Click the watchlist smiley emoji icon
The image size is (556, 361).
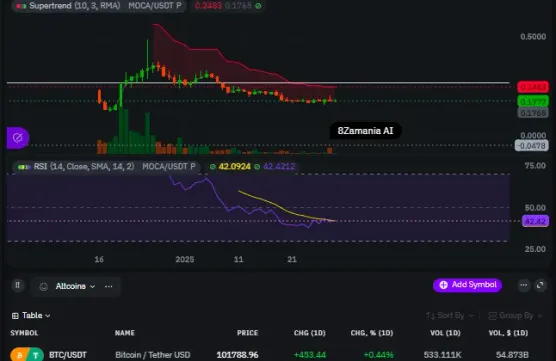pos(44,287)
